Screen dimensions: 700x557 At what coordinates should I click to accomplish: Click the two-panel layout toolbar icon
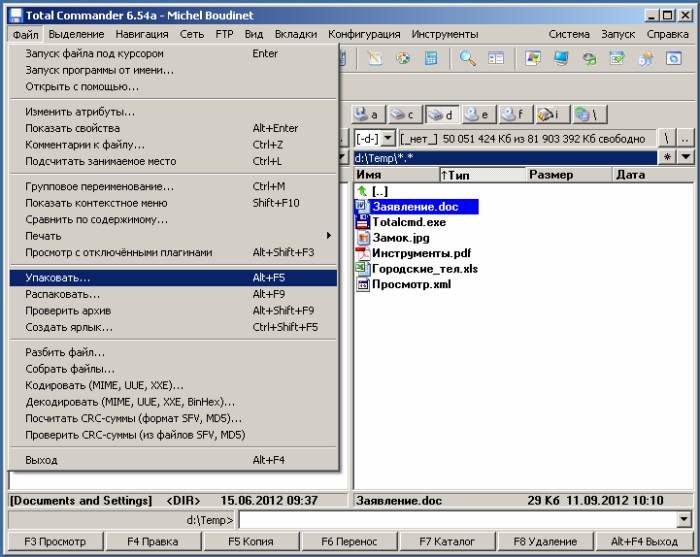point(496,58)
